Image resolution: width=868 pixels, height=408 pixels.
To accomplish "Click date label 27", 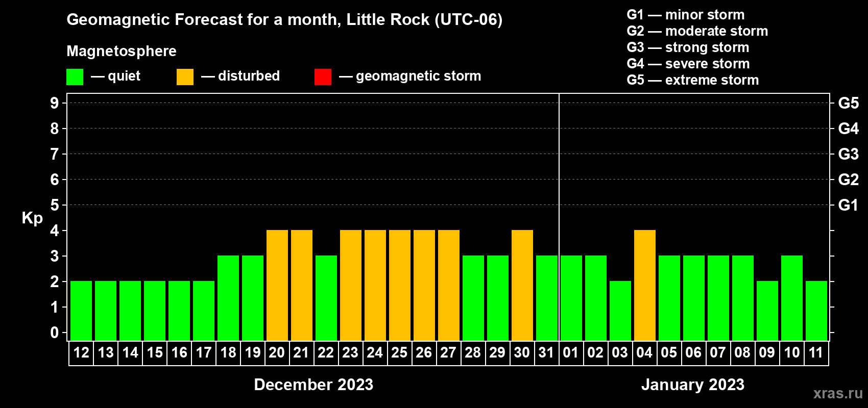I will point(448,352).
